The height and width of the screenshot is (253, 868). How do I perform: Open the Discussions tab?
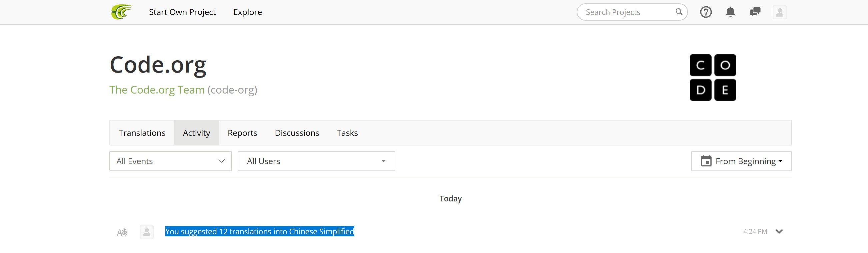[297, 133]
